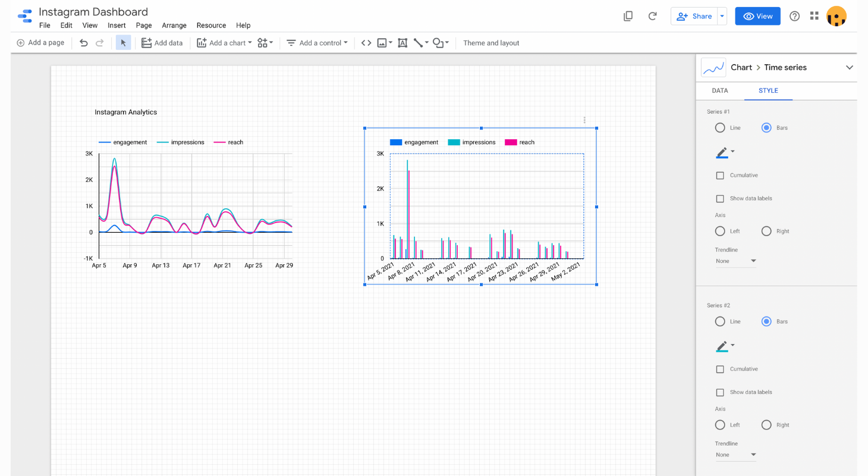The height and width of the screenshot is (476, 868).
Task: Enable Cumulative for Series #1
Action: pyautogui.click(x=720, y=176)
